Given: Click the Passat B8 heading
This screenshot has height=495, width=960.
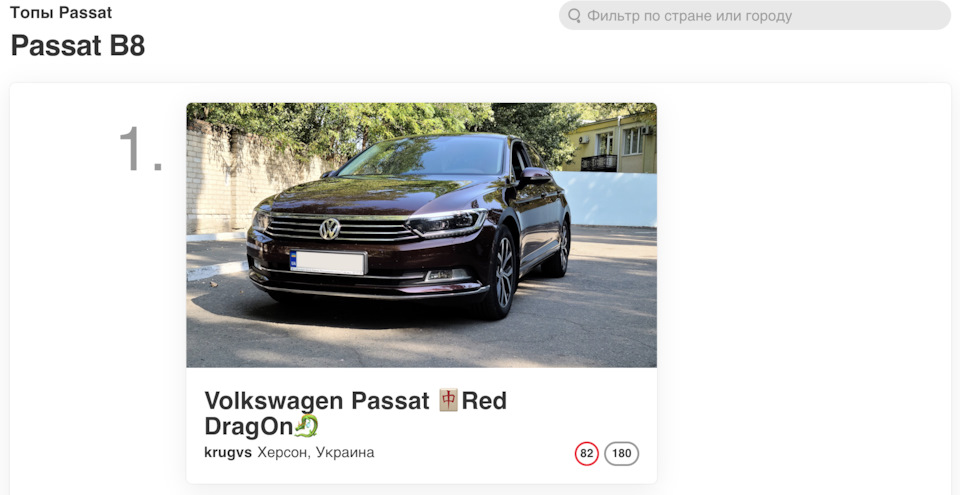Looking at the screenshot, I should [x=78, y=45].
